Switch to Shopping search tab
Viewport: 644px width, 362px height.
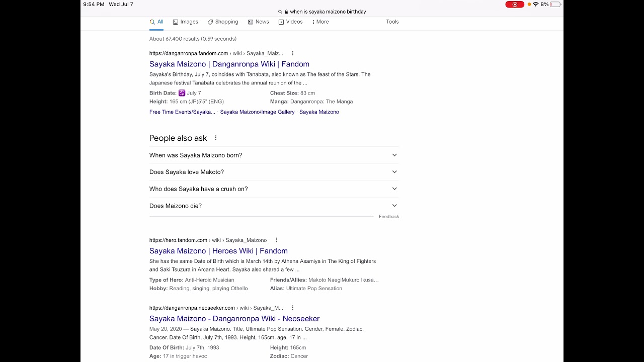[x=223, y=22]
